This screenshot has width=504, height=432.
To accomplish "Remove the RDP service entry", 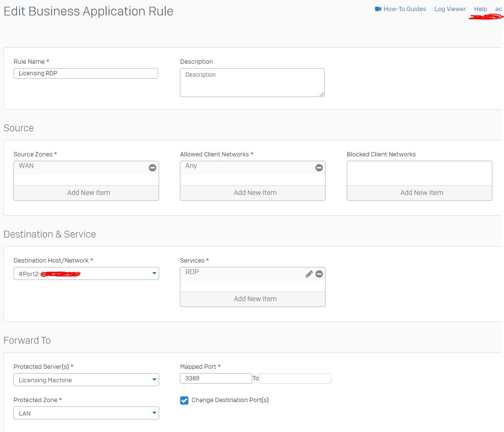I will pos(319,274).
